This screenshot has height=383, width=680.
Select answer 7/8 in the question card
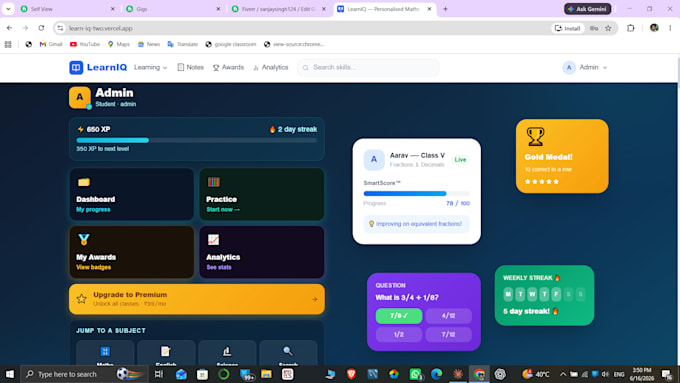pyautogui.click(x=399, y=316)
